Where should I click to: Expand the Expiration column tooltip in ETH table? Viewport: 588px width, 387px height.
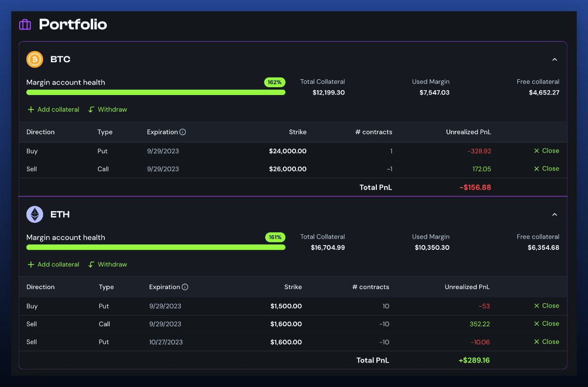184,287
